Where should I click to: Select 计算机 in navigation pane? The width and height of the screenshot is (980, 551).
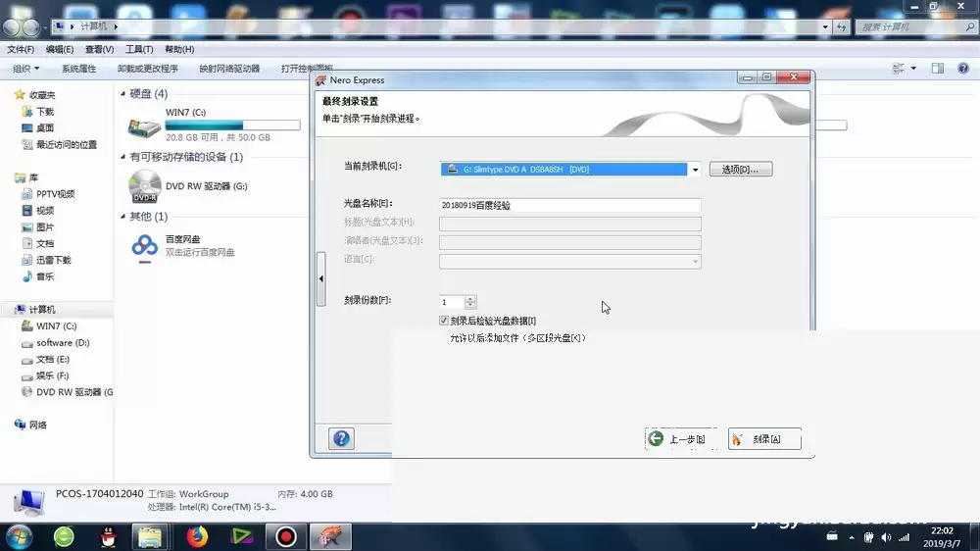42,310
